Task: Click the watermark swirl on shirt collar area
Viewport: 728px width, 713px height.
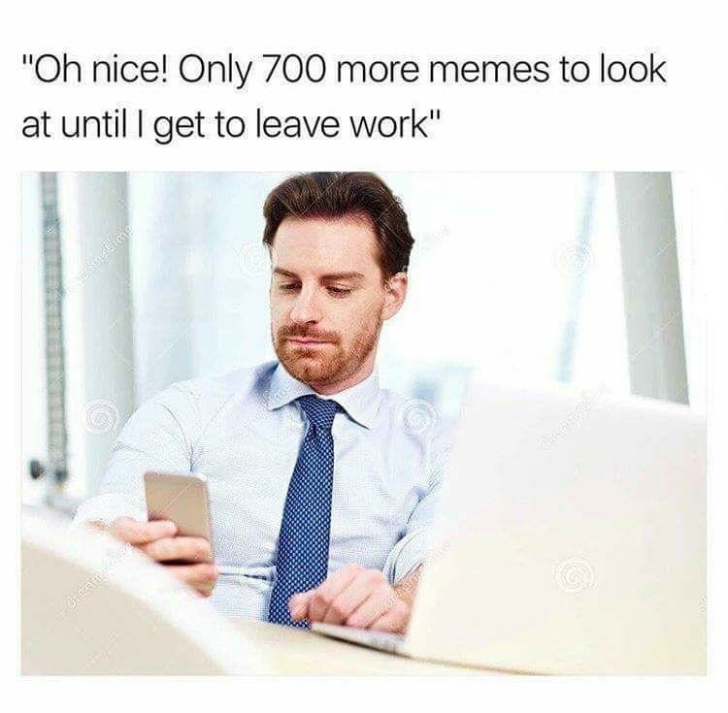Action: 417,414
